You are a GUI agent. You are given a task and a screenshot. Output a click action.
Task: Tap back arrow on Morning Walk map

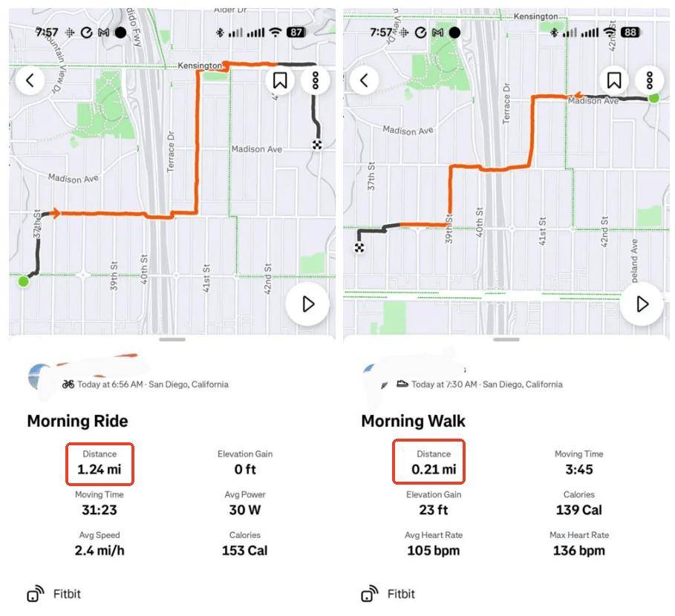(364, 80)
